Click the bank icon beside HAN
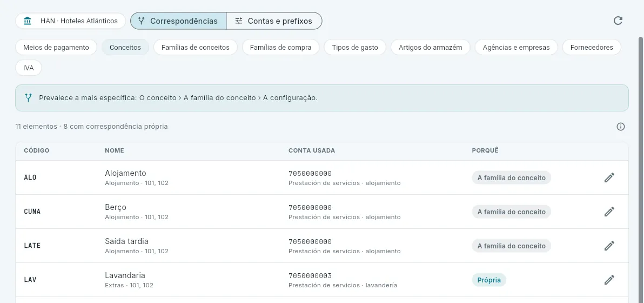Screen dimensions: 644x303 coord(28,21)
